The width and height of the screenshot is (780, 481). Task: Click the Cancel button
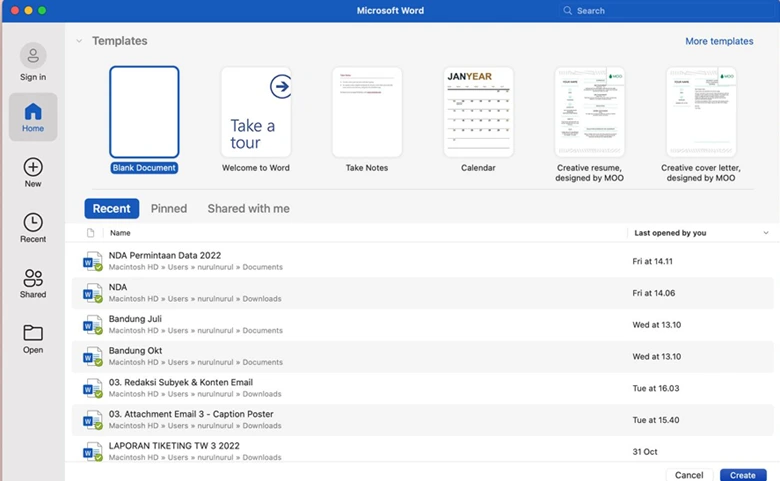(689, 475)
